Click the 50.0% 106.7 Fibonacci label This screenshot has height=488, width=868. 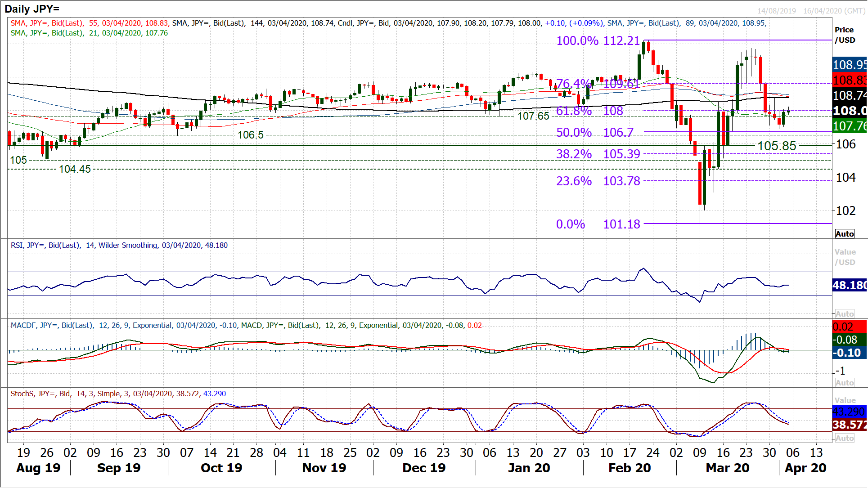coord(595,132)
